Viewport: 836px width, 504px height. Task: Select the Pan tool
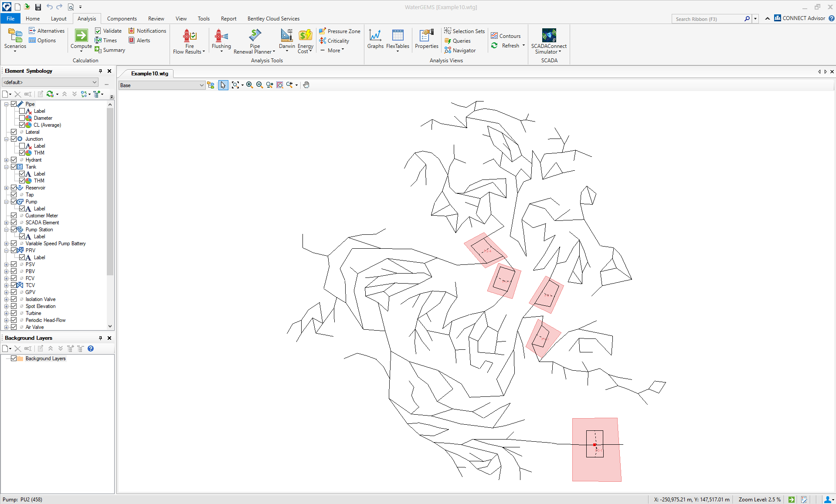(x=306, y=85)
